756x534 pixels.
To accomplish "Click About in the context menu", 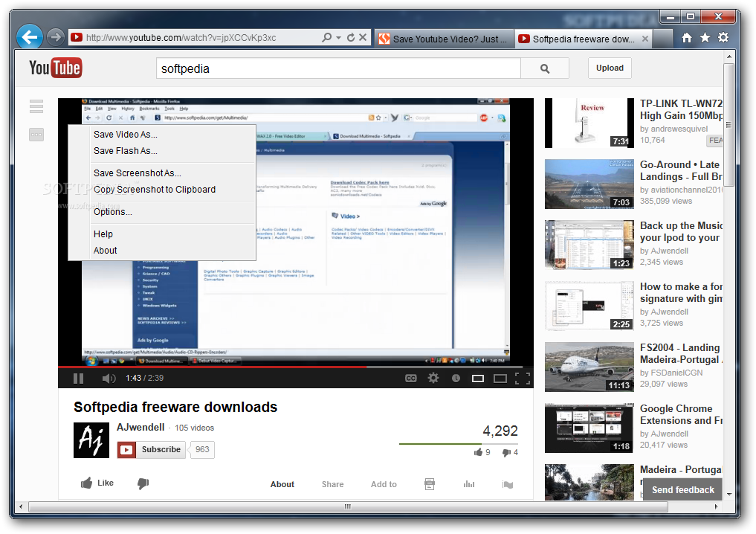I will [x=105, y=251].
